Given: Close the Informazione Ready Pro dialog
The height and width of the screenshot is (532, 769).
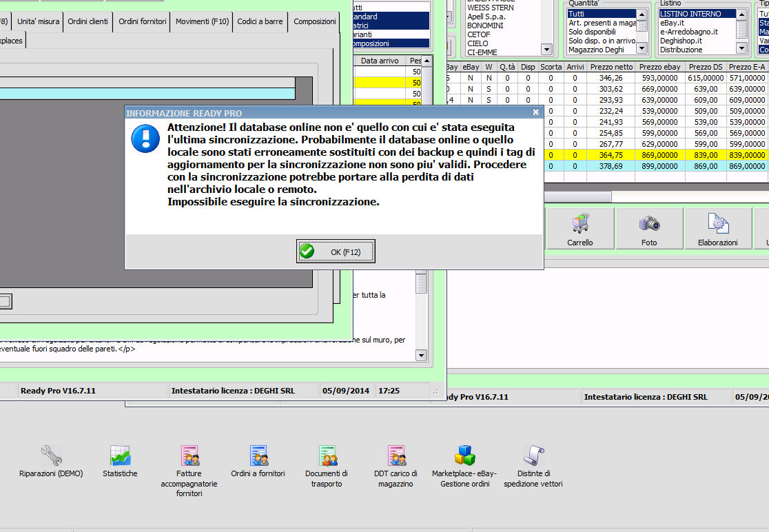Looking at the screenshot, I should point(535,112).
